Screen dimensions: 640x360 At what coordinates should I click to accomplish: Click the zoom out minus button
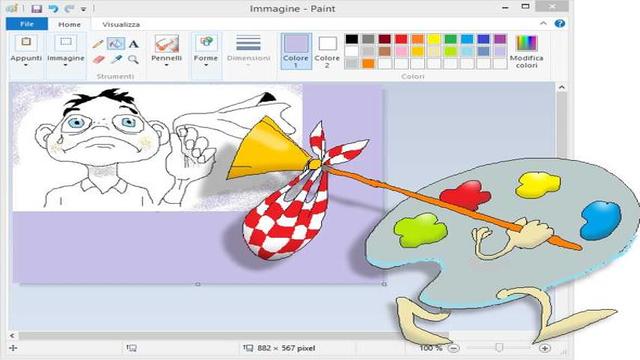click(453, 348)
